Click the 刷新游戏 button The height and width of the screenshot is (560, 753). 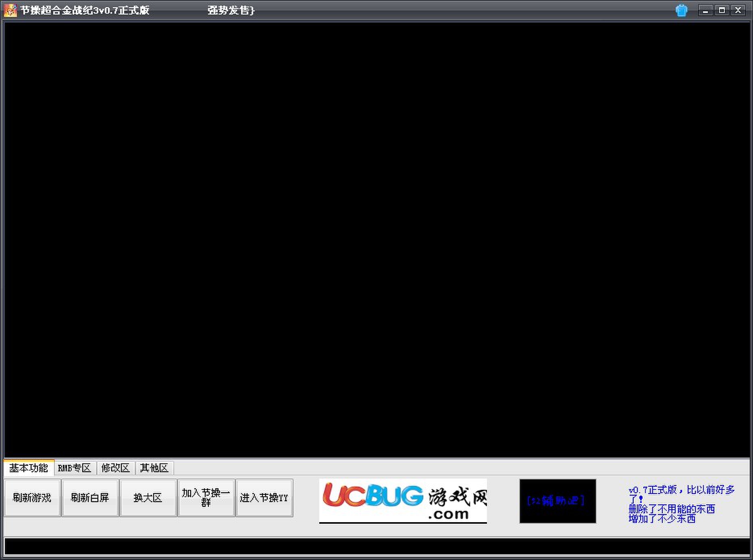(32, 498)
